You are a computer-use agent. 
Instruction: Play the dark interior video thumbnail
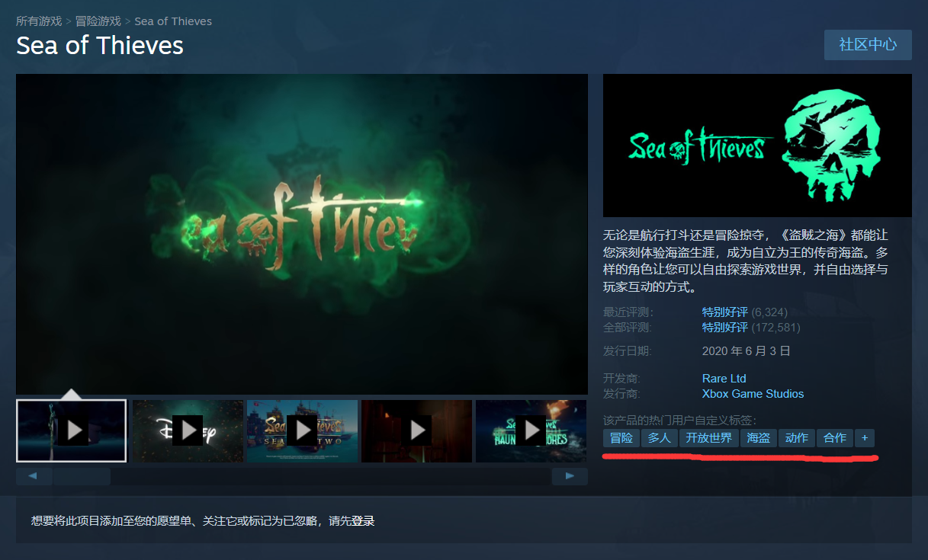[x=416, y=430]
